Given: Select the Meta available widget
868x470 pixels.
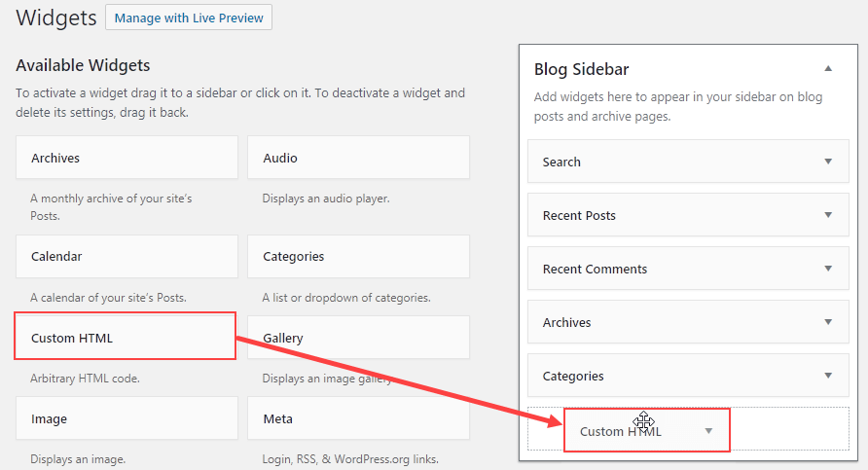Looking at the screenshot, I should point(359,418).
